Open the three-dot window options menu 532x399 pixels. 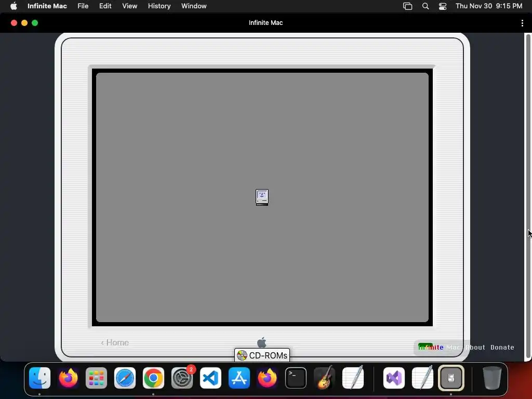tap(522, 23)
